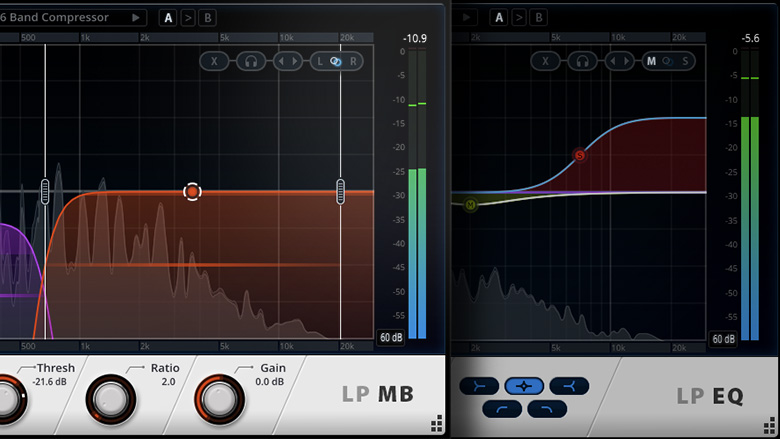Click the X button in the LP EQ band controls
Viewport: 780px width, 439px height.
tap(546, 61)
